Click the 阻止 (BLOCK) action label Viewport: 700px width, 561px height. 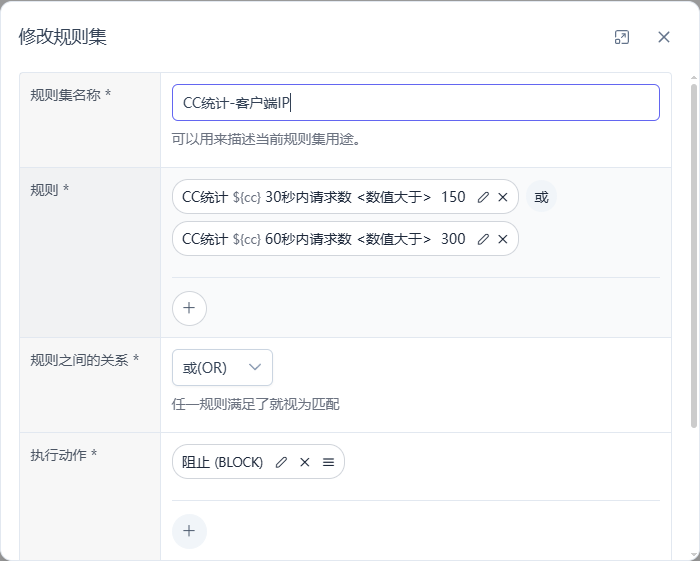pyautogui.click(x=222, y=462)
